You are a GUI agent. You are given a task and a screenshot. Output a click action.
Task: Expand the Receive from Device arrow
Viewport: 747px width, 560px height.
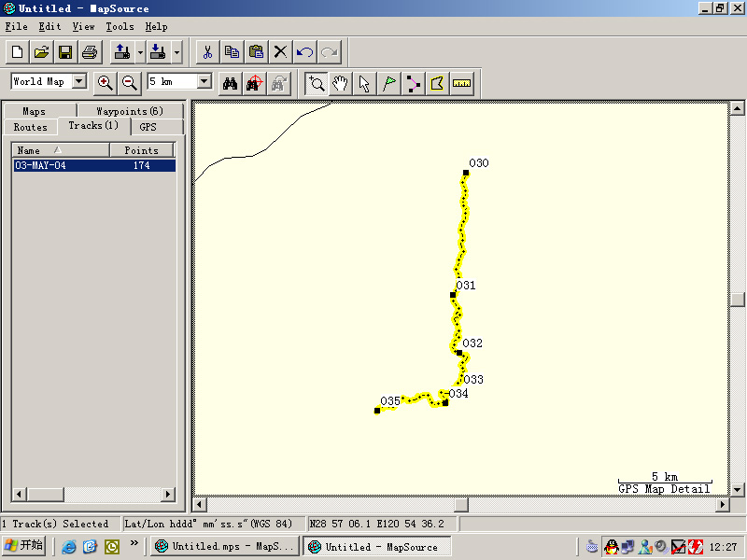[x=176, y=52]
